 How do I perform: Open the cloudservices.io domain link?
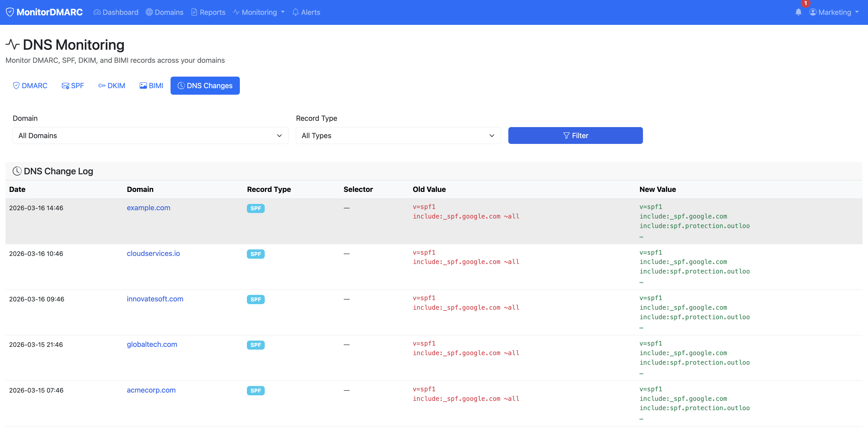tap(153, 253)
